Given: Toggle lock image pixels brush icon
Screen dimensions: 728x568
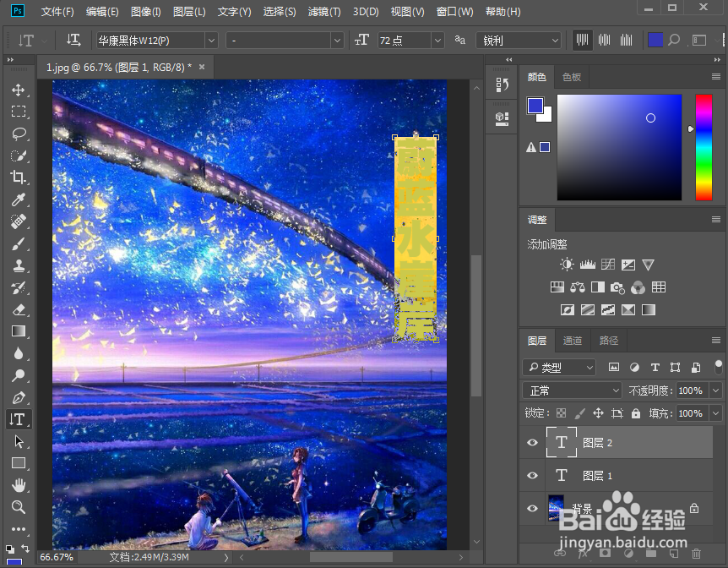Looking at the screenshot, I should coord(580,412).
